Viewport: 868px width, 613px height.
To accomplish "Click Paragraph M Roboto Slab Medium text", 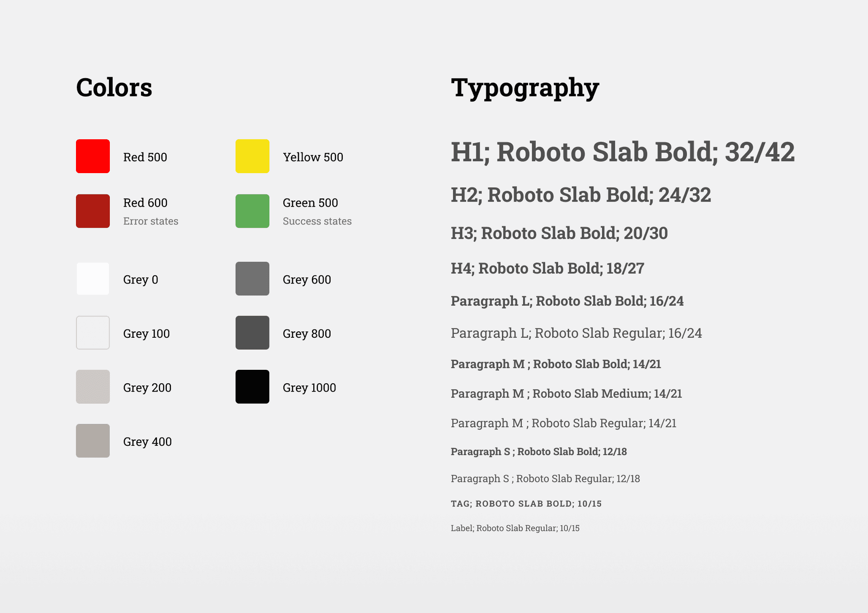I will 566,394.
